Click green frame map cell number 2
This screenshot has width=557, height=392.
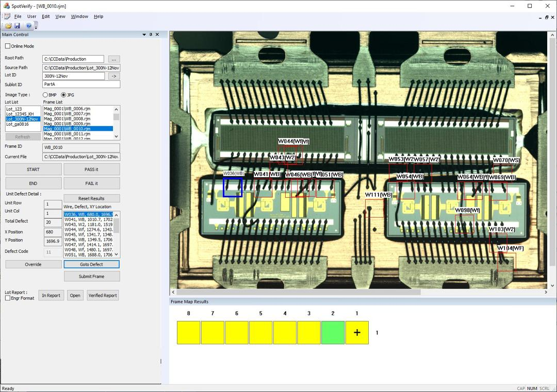tap(333, 332)
